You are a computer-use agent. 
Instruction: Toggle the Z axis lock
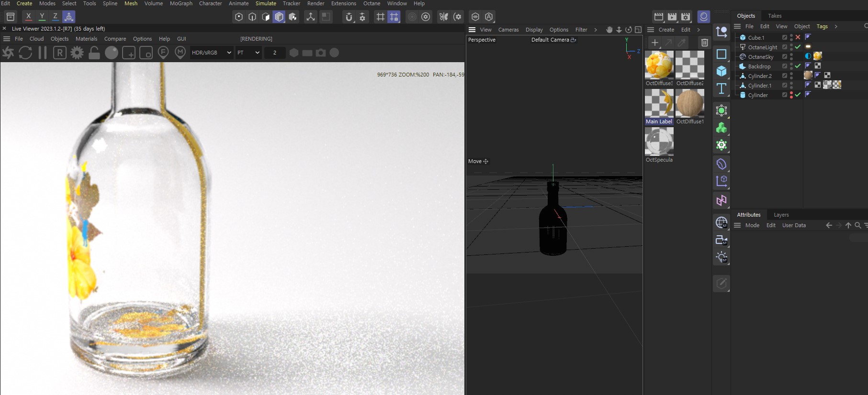click(x=55, y=17)
